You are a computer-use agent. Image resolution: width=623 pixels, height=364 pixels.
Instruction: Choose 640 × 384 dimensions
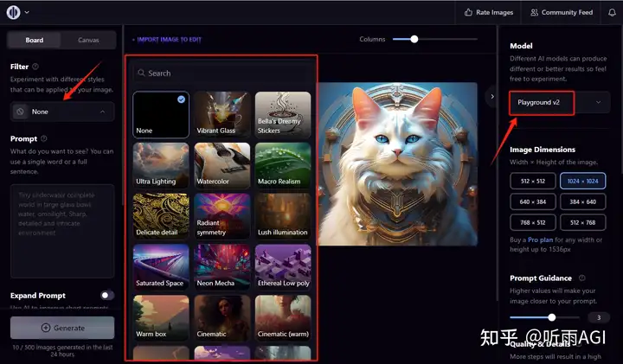(x=533, y=201)
